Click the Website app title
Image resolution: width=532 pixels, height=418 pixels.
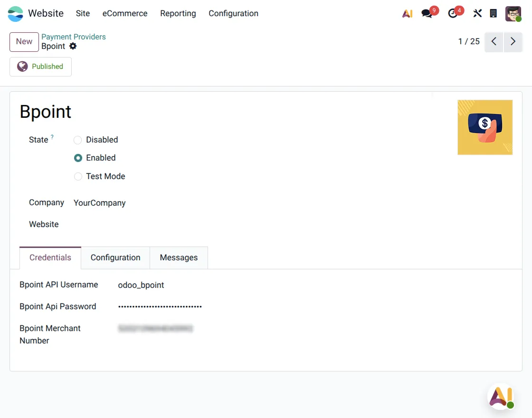[46, 14]
